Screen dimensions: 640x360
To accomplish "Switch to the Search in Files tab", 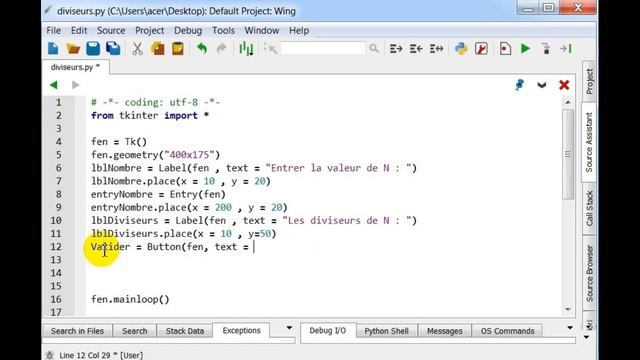I will (77, 331).
